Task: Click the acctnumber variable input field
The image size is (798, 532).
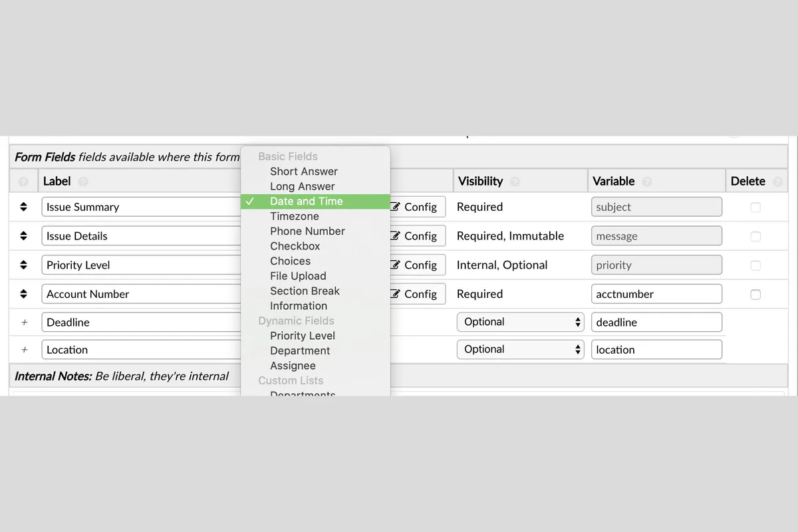Action: tap(656, 294)
